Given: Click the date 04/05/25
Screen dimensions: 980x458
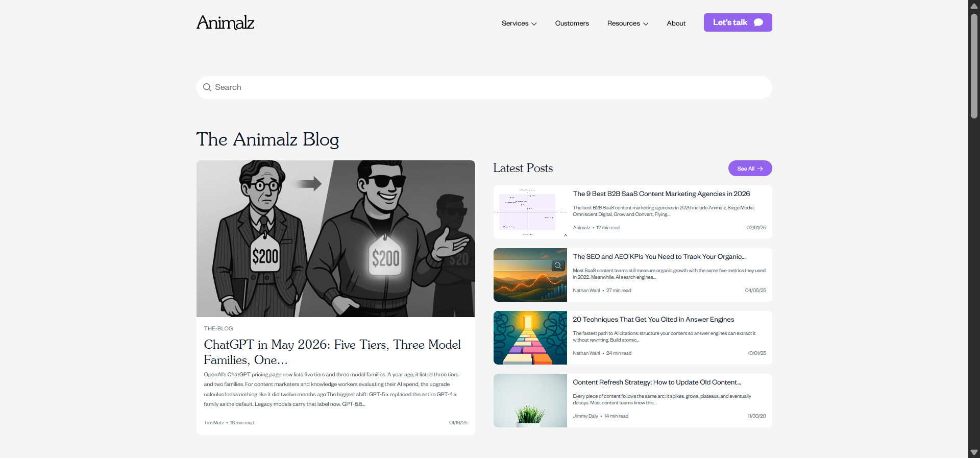Looking at the screenshot, I should coord(755,291).
